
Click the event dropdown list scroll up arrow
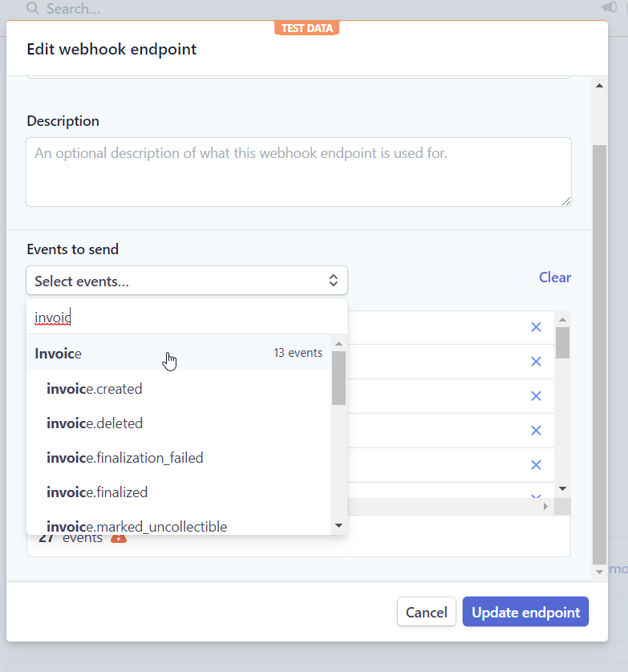[x=338, y=344]
